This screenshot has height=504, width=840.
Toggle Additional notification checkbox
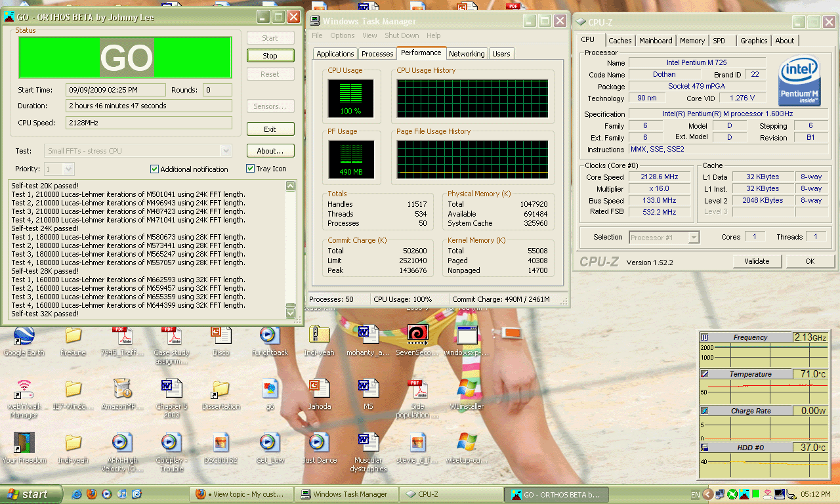click(x=155, y=169)
